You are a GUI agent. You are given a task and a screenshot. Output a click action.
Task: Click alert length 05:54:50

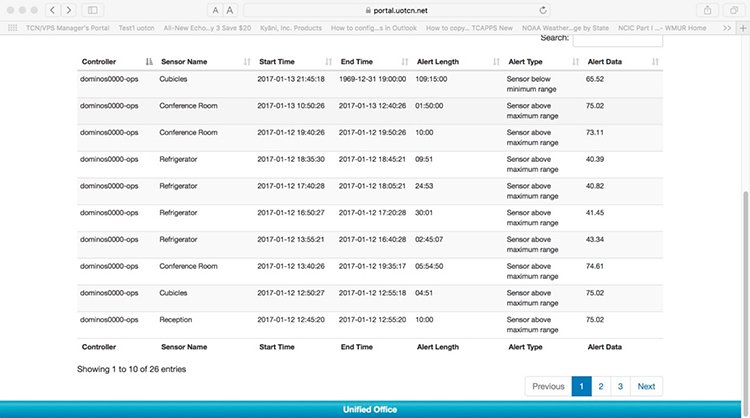coord(429,266)
